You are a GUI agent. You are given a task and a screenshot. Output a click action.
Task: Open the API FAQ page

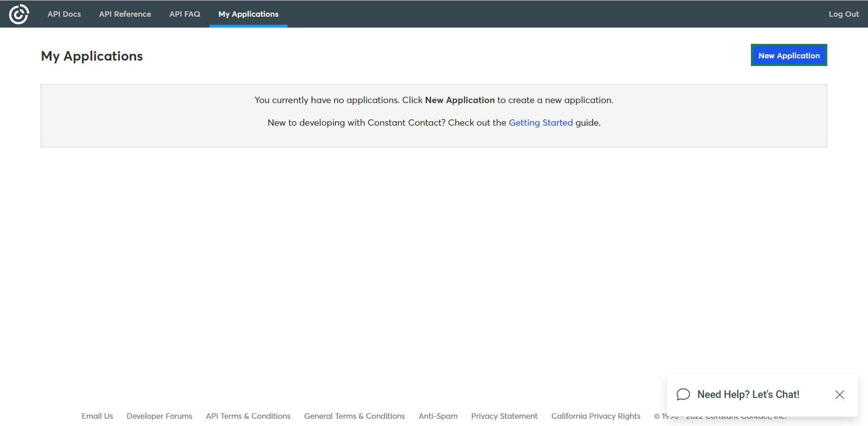click(184, 14)
